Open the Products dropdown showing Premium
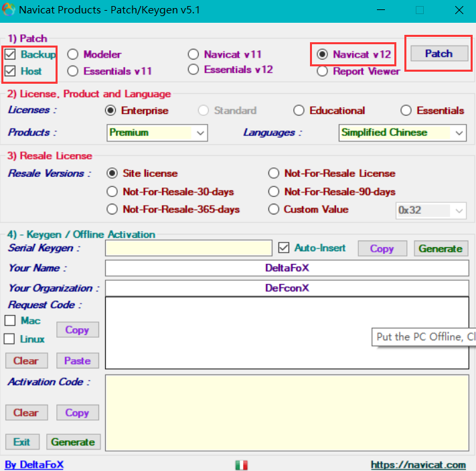This screenshot has height=471, width=476. pos(157,133)
